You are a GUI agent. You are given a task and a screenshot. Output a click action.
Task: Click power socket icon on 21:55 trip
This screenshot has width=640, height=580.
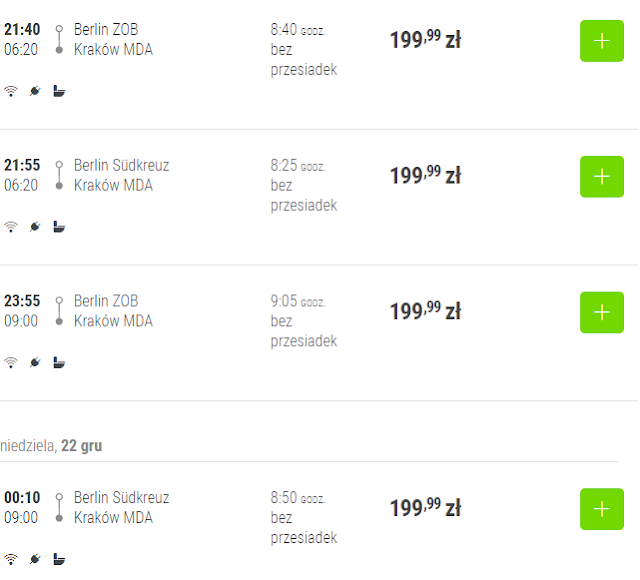click(x=35, y=227)
